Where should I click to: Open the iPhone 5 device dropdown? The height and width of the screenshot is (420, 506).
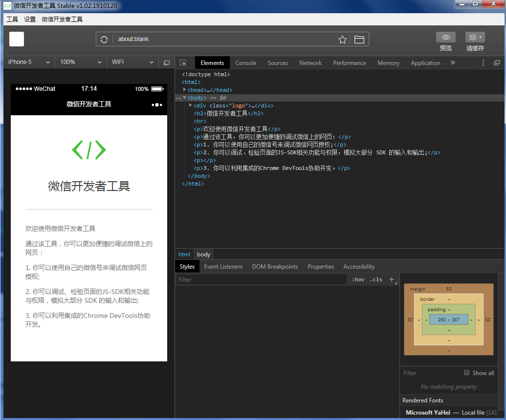[x=29, y=62]
